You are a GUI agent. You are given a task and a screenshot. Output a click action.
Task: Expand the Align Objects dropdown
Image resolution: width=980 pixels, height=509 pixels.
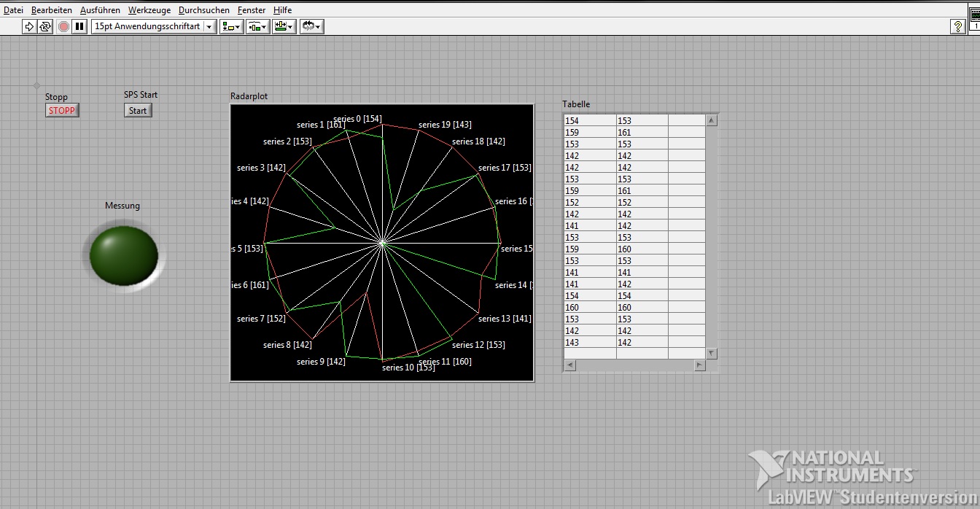231,27
